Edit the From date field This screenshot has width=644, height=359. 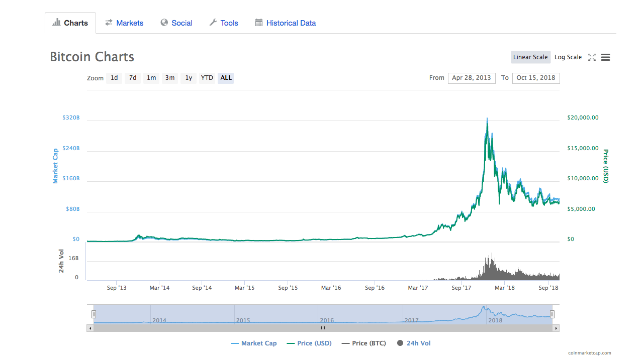click(472, 78)
